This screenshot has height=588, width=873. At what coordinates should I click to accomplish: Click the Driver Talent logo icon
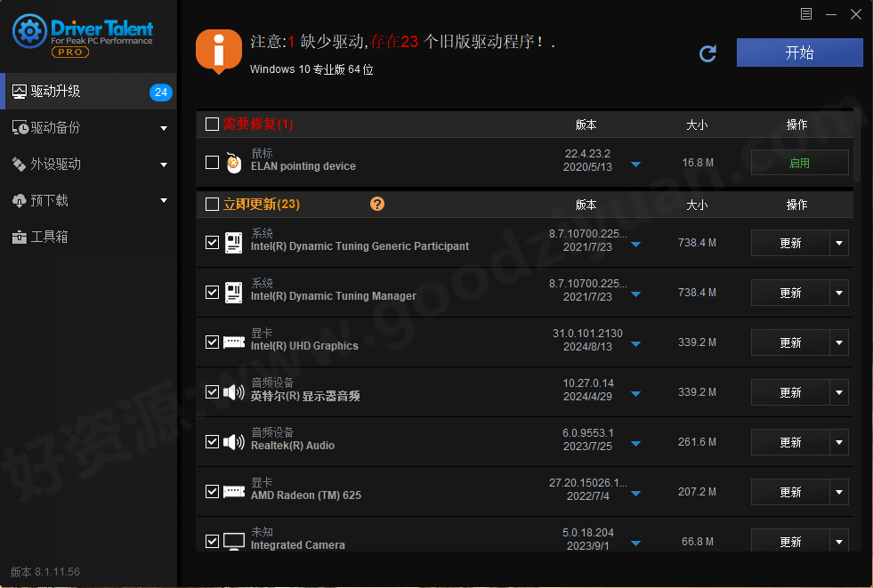[x=28, y=32]
